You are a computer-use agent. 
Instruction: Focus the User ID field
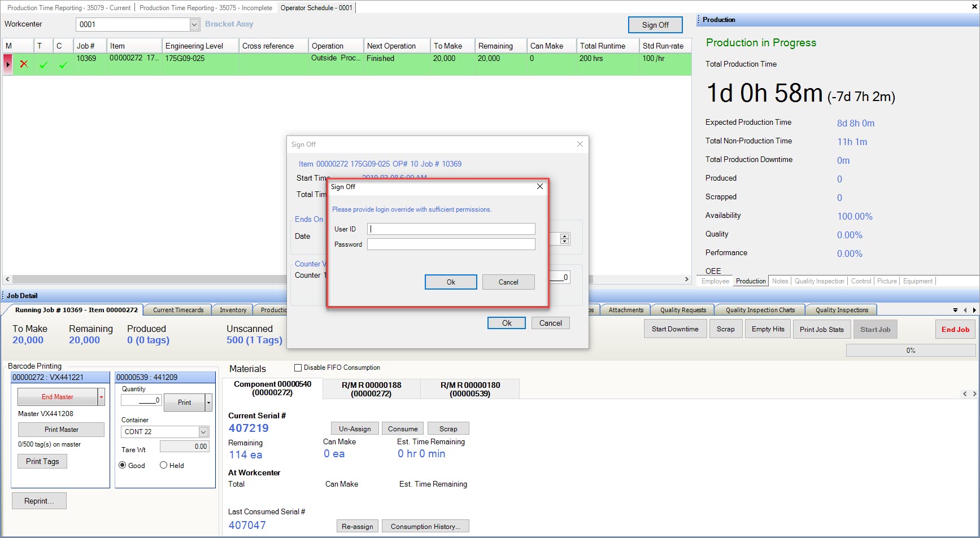pos(451,229)
